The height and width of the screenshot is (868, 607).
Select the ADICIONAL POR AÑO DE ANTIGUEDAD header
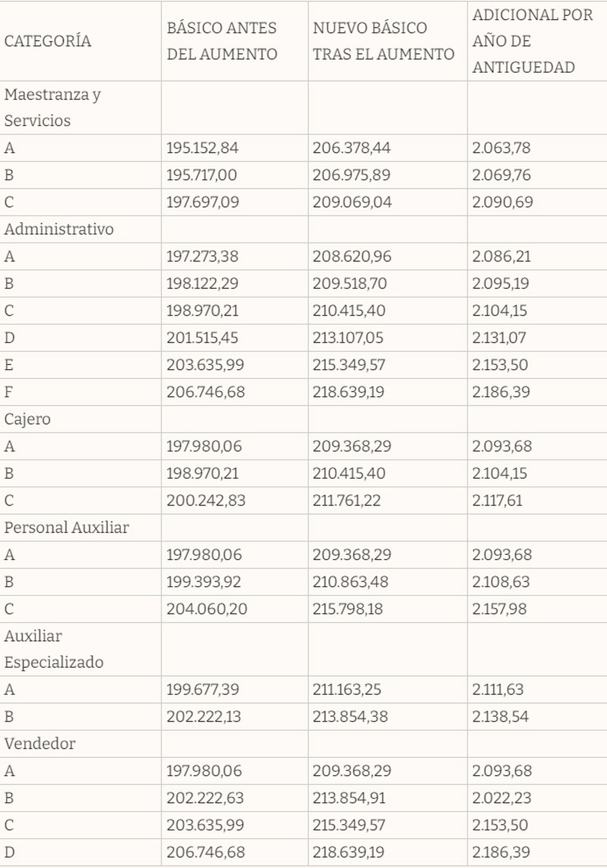point(532,41)
